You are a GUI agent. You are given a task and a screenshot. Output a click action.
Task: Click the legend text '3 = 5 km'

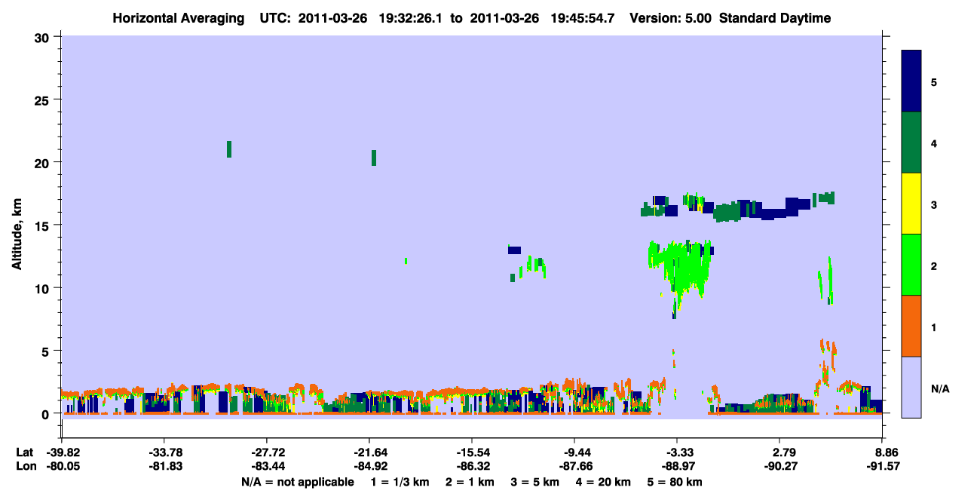pos(536,482)
